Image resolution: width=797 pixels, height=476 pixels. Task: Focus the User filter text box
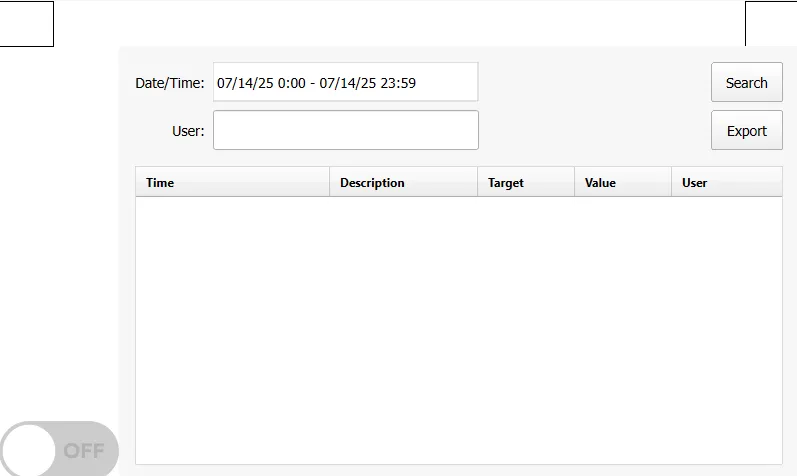pos(345,130)
